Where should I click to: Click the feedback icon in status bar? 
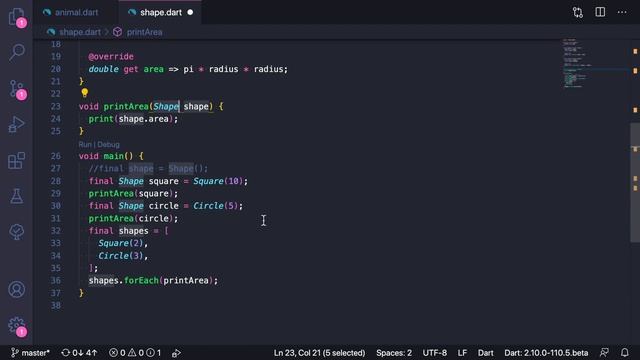[x=604, y=353]
